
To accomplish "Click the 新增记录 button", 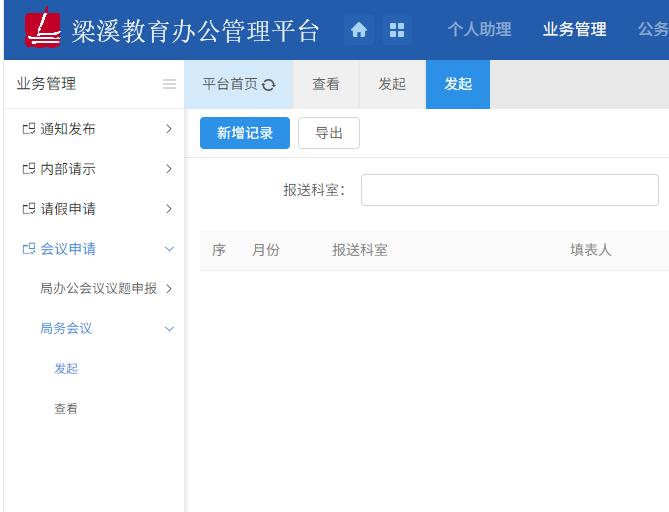I will (245, 133).
